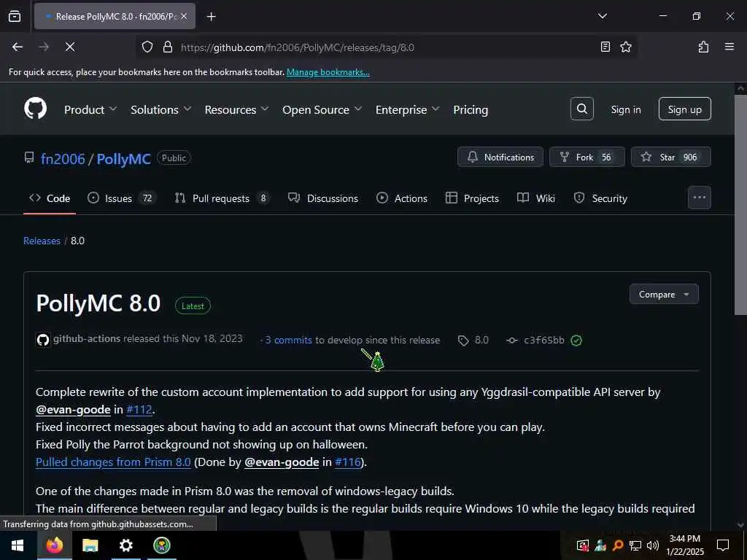
Task: Stop page loading with the X button
Action: click(x=69, y=47)
